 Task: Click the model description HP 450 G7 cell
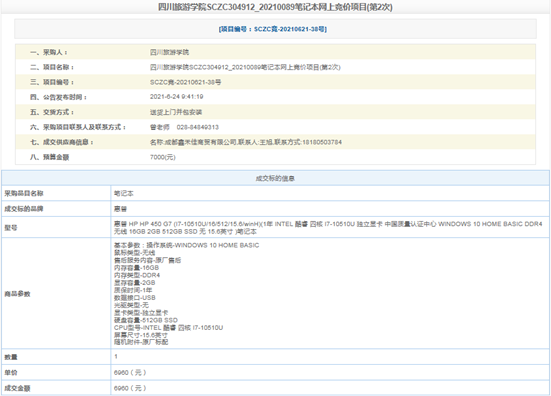pos(330,227)
